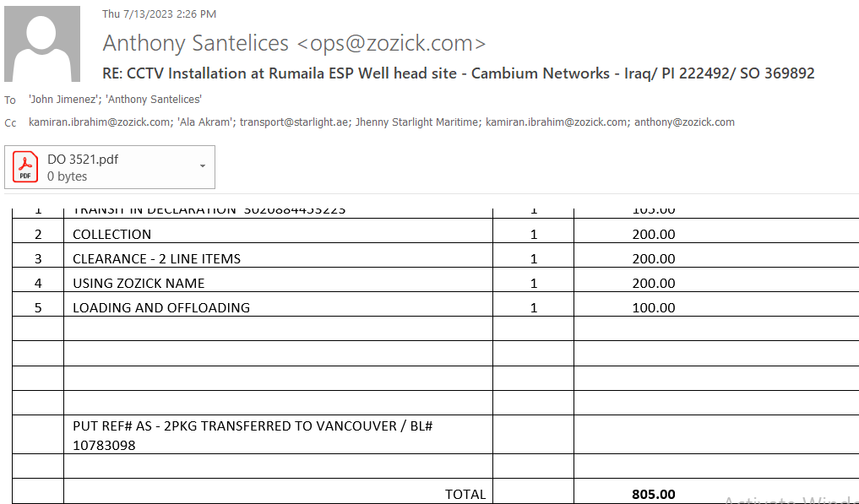Click the sender's profile avatar picture
859x504 pixels.
point(42,44)
